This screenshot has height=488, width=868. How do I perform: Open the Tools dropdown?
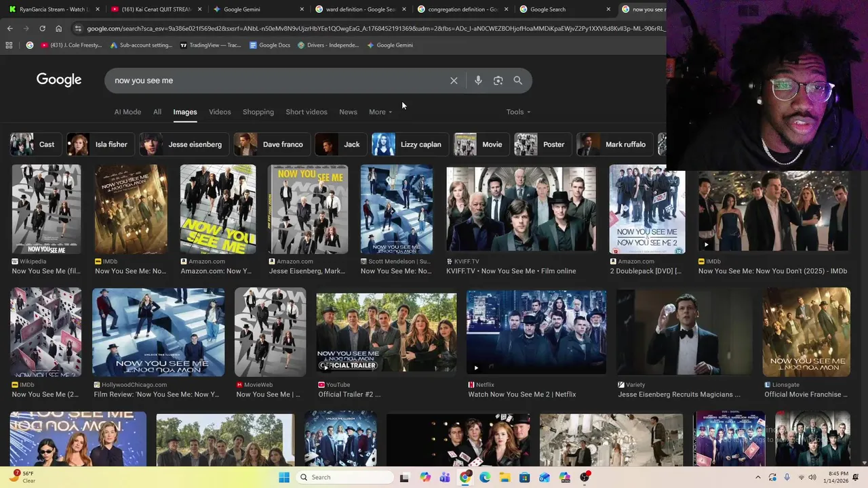click(518, 112)
